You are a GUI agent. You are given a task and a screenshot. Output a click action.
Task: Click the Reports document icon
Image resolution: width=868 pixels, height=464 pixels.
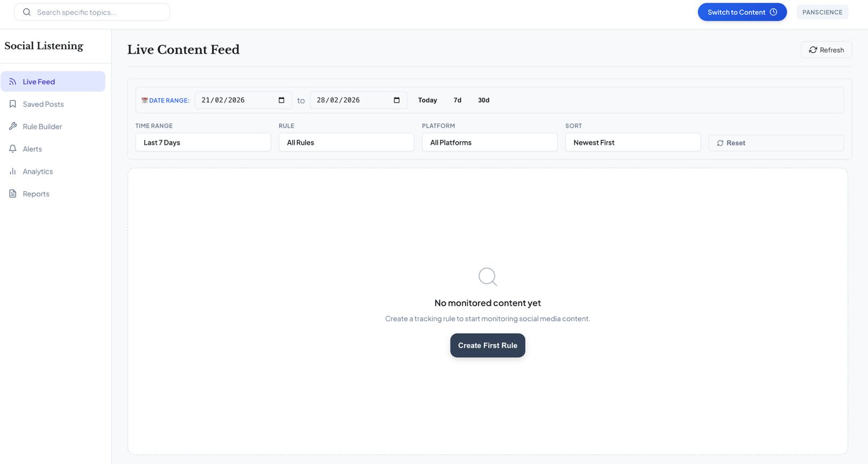[x=12, y=194]
